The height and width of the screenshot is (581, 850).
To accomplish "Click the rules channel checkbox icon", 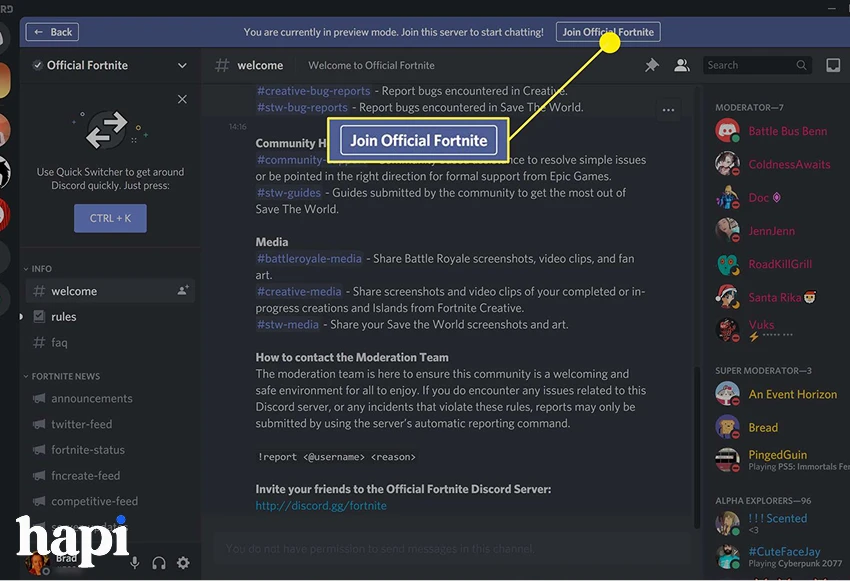I will pos(39,317).
